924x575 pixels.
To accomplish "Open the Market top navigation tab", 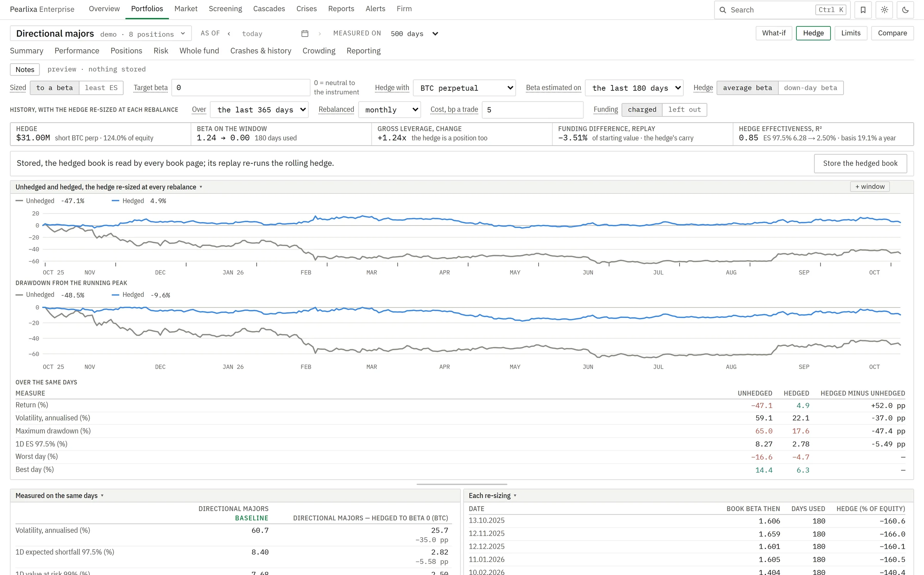I will tap(186, 9).
